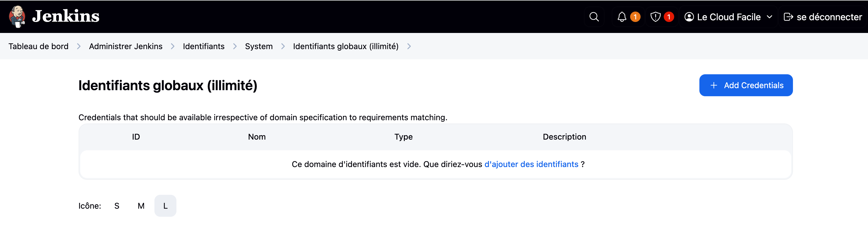868x226 pixels.
Task: Open the search magnifier icon
Action: [594, 17]
